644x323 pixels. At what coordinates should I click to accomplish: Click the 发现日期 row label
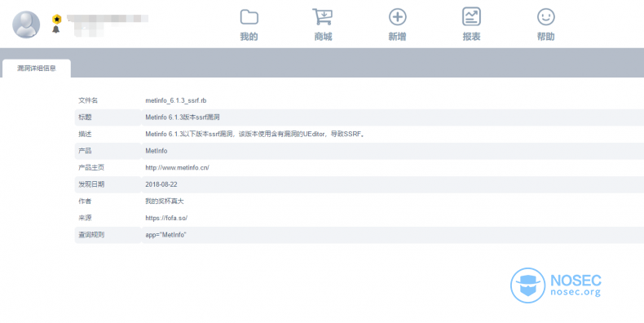[91, 184]
